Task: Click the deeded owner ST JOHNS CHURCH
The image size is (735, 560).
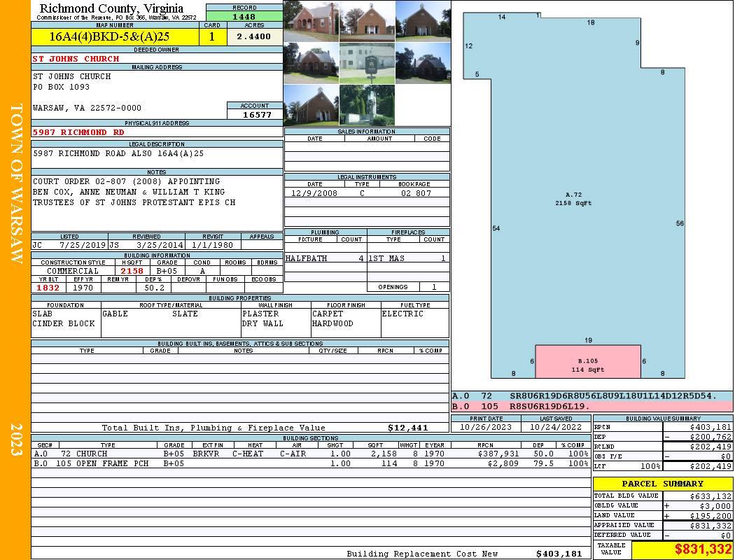Action: click(x=76, y=59)
